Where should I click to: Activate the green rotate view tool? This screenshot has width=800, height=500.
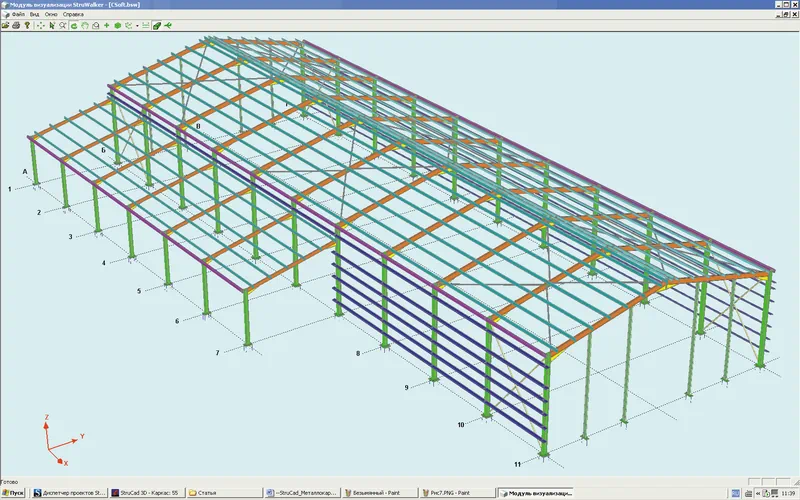[74, 25]
